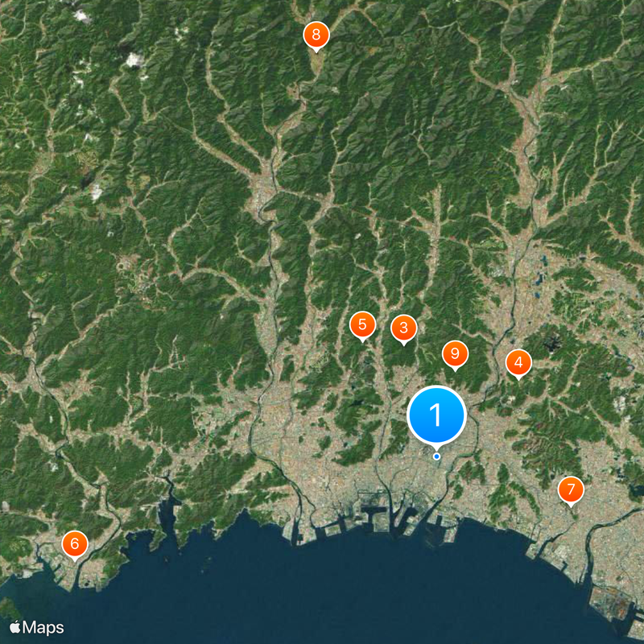Image resolution: width=644 pixels, height=644 pixels.
Task: Choose the orange marker numbered 5
Action: (362, 325)
